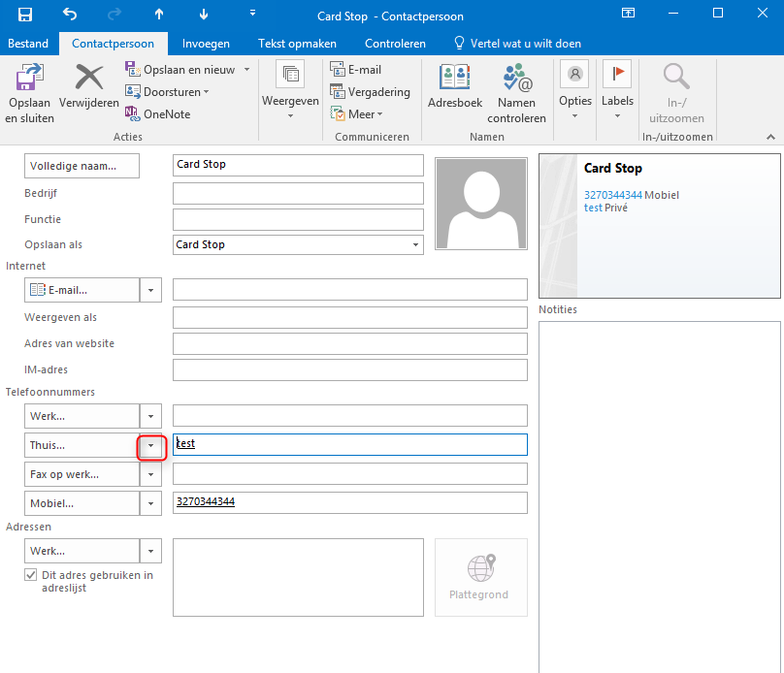
Task: Undo the last action in the title bar
Action: tap(70, 15)
